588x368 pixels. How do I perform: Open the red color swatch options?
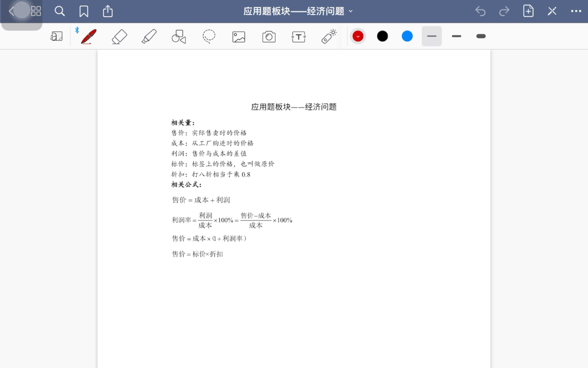(x=358, y=36)
